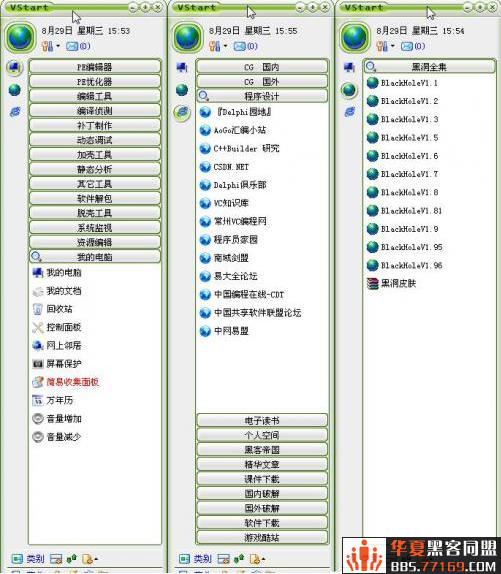Expand the 国内破解 group
This screenshot has height=574, width=501.
tap(262, 494)
